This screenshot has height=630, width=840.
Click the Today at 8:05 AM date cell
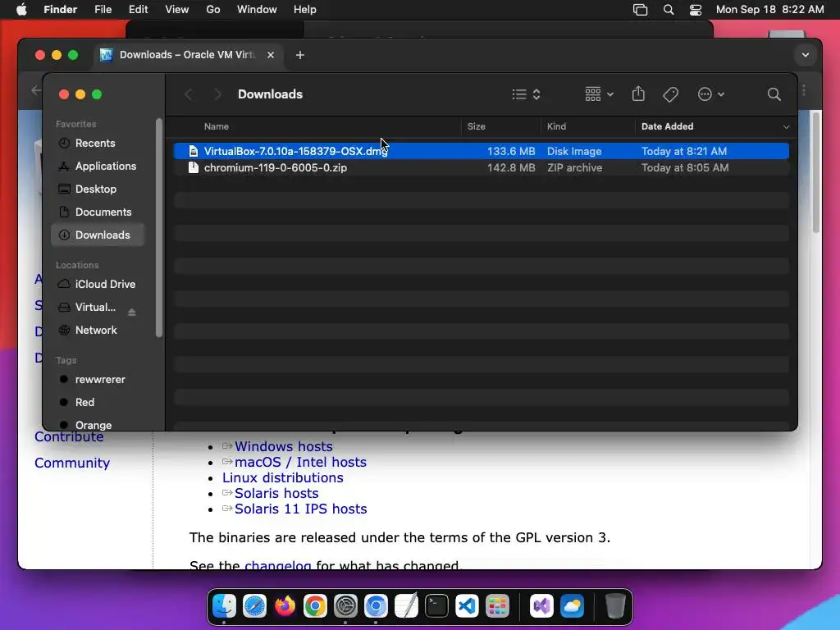click(685, 168)
